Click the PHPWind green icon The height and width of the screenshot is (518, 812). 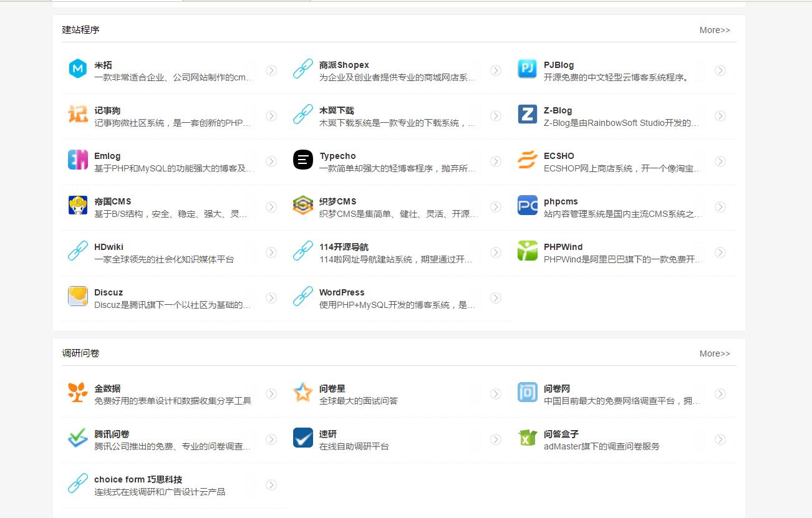[x=527, y=252]
